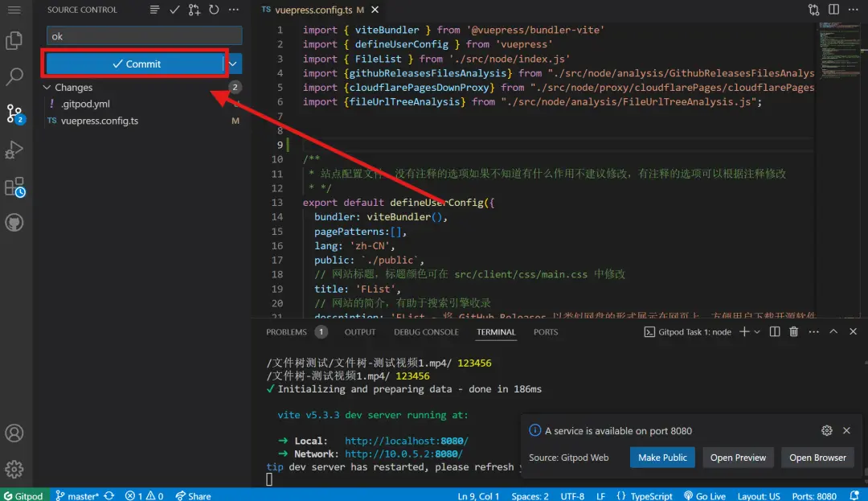Open the Search view in activity bar
Screen dimensions: 868x501
coord(14,77)
